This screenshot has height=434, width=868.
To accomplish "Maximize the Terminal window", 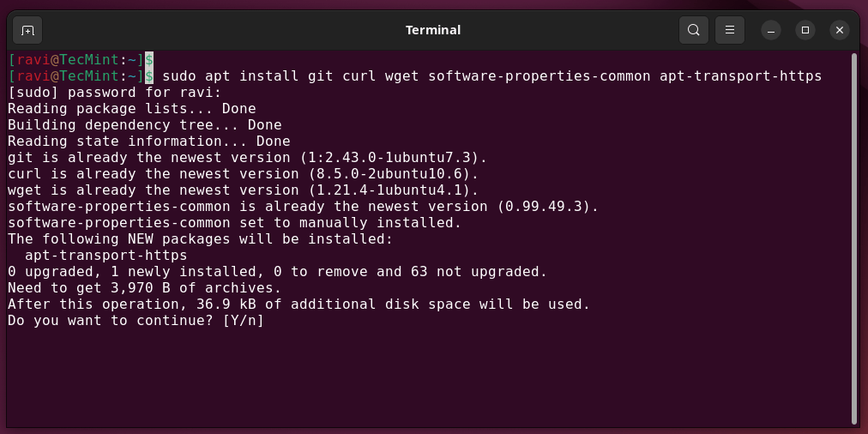I will (805, 31).
